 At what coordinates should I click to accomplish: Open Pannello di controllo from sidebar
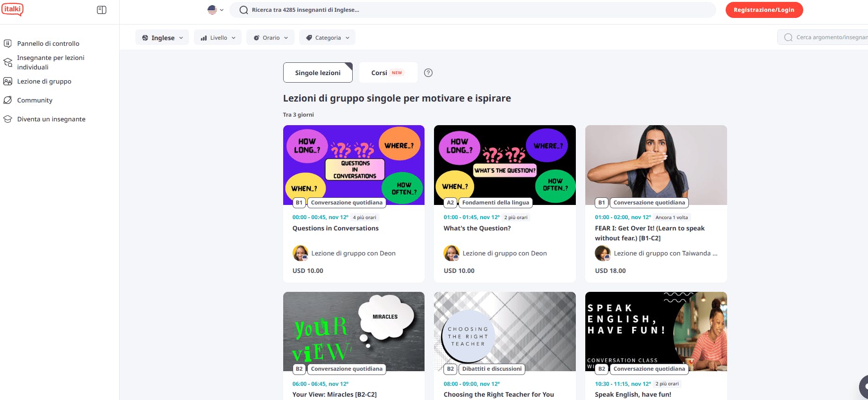[48, 43]
